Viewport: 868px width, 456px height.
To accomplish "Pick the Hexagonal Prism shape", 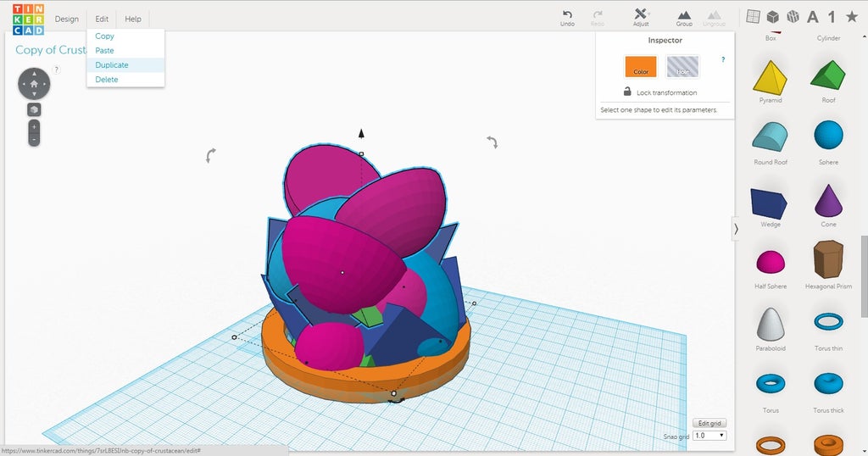I will click(x=829, y=259).
